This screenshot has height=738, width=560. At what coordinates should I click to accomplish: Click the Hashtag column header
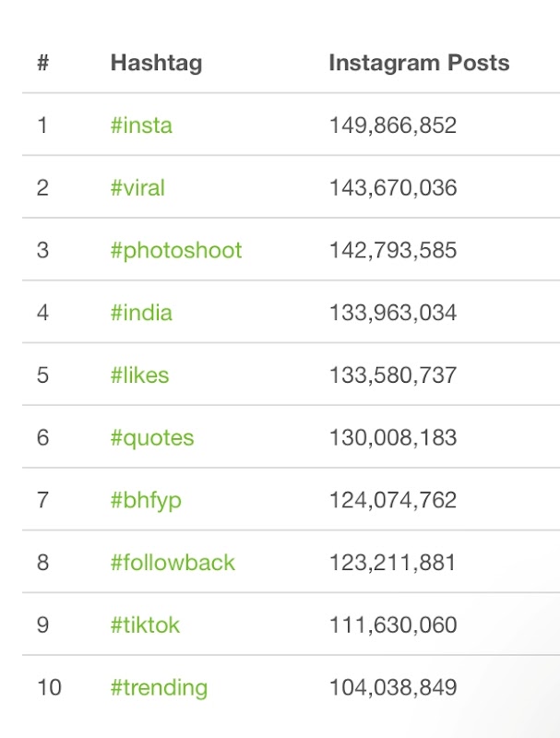156,64
